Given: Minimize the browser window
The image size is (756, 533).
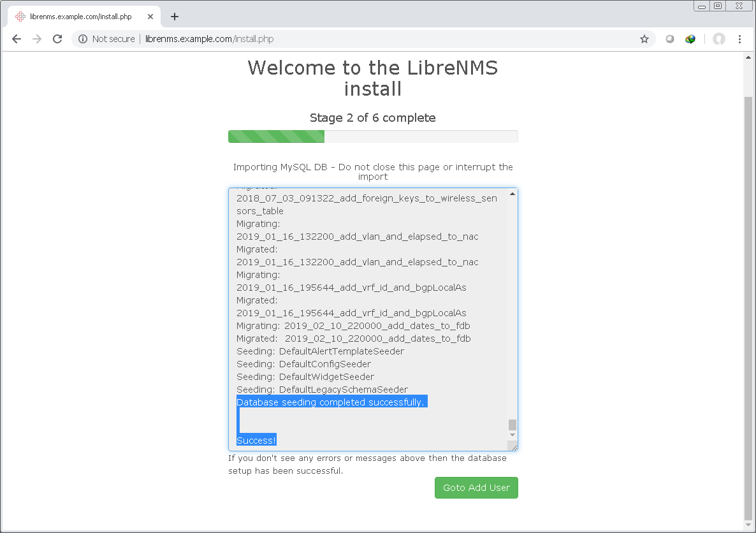Looking at the screenshot, I should [x=702, y=6].
